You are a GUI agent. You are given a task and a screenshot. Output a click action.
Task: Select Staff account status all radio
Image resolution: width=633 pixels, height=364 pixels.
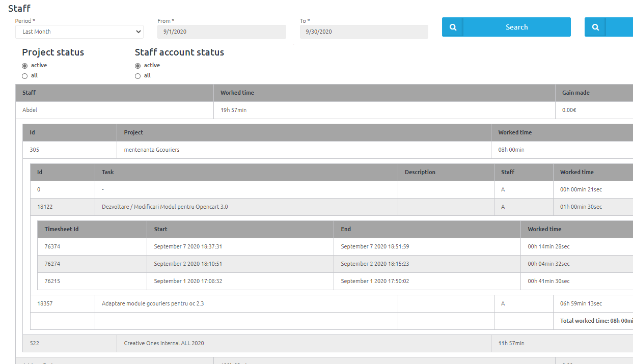(x=138, y=76)
